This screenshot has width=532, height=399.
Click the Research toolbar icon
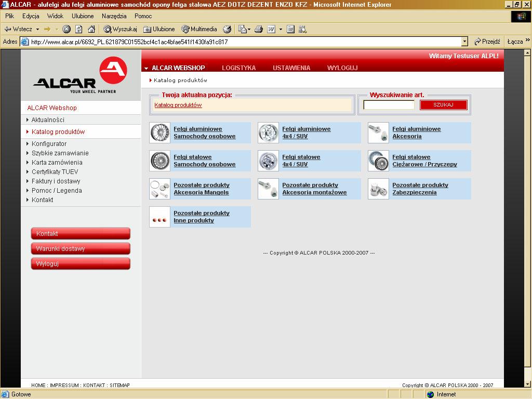point(302,29)
